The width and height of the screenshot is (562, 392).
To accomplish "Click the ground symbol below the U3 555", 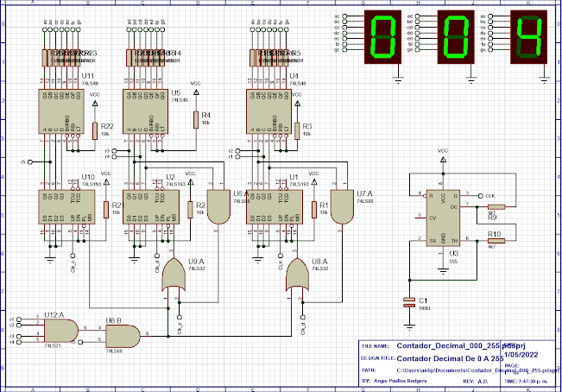I will [443, 271].
